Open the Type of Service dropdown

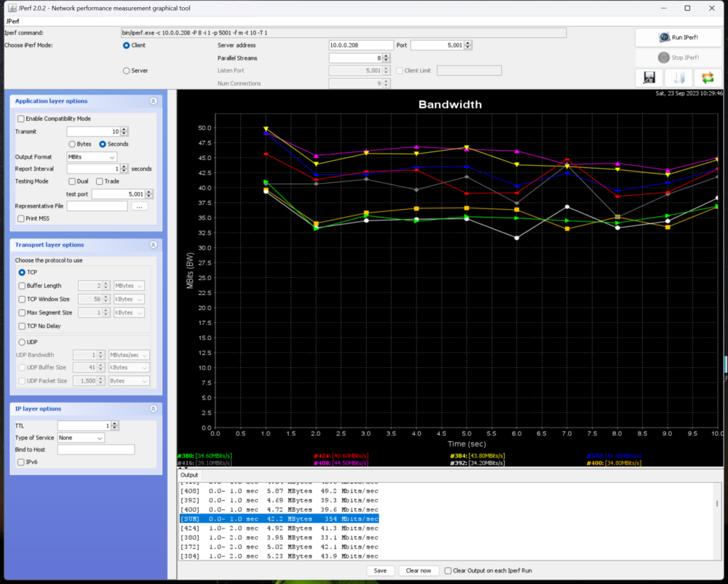(x=81, y=437)
